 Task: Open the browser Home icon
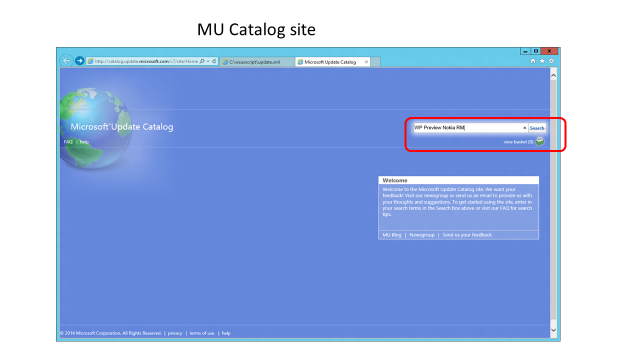533,61
